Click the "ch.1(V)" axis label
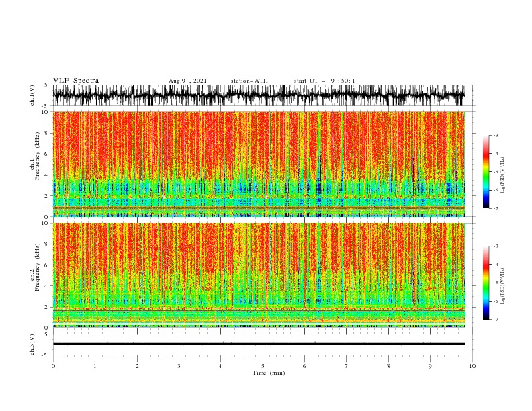This screenshot has width=532, height=411. [x=32, y=95]
